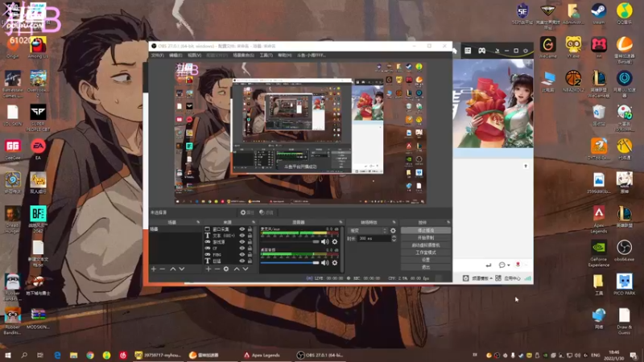Click the gamepad icon in the Douyu companion window
This screenshot has height=362, width=644.
(481, 51)
